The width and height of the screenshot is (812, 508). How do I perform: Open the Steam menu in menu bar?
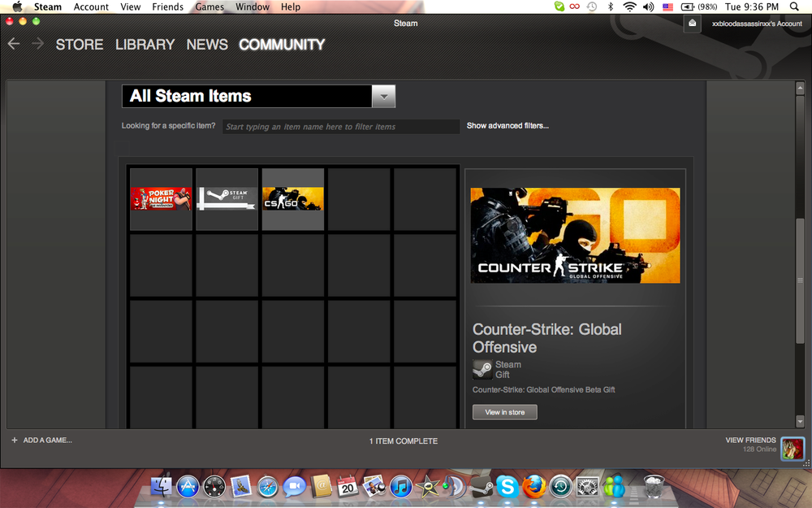[48, 7]
